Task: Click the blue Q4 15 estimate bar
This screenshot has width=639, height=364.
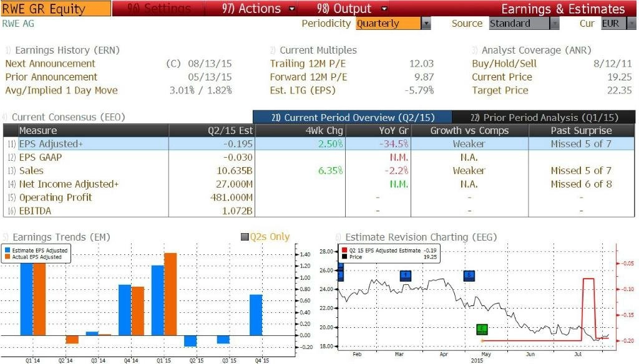Action: (x=256, y=315)
